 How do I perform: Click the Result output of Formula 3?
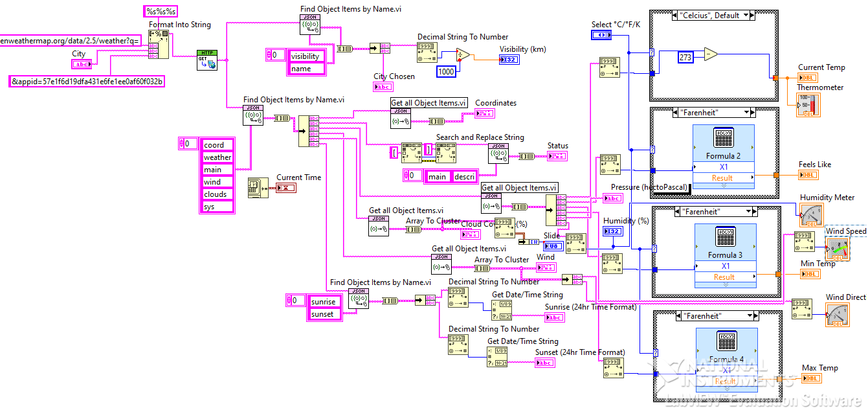tap(725, 277)
